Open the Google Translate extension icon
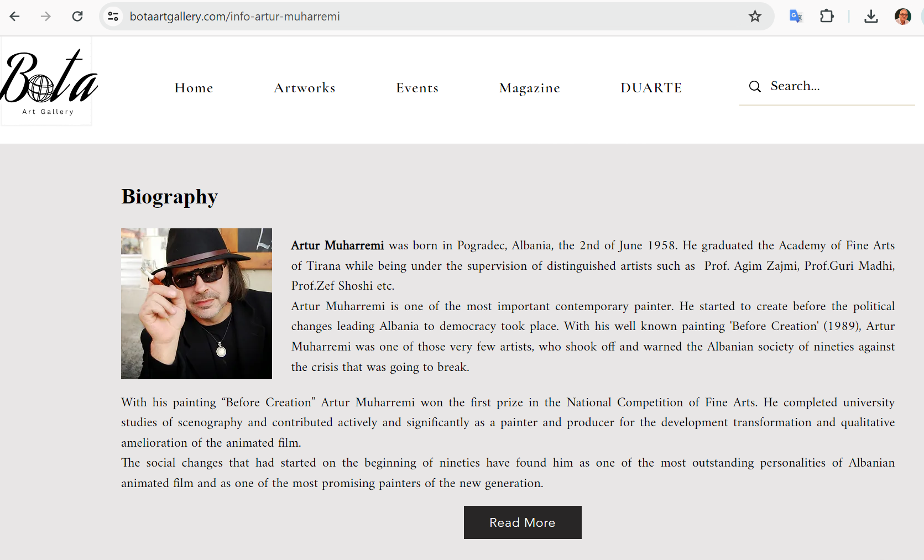This screenshot has height=560, width=924. click(x=796, y=17)
